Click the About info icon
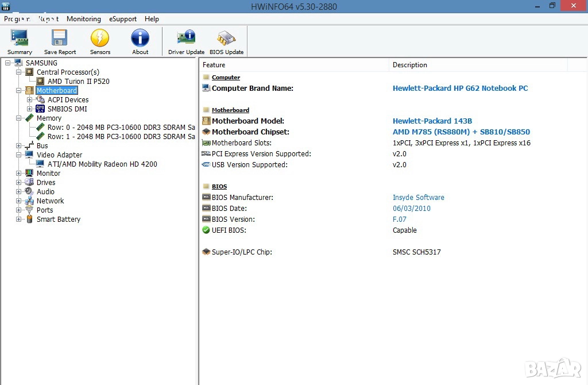The image size is (588, 385). 140,38
